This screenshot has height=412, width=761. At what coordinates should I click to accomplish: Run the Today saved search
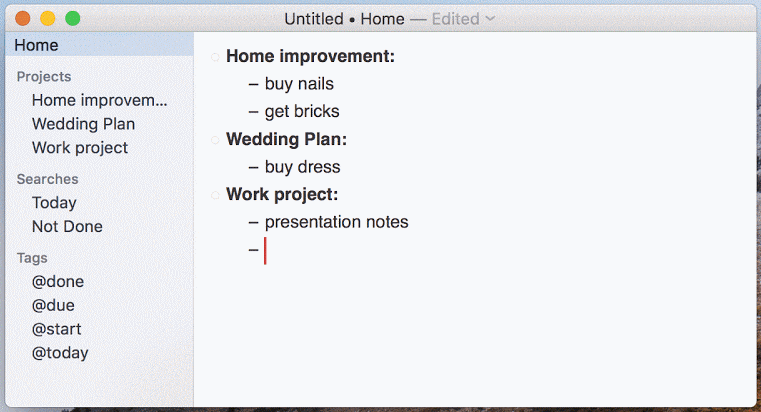point(54,202)
